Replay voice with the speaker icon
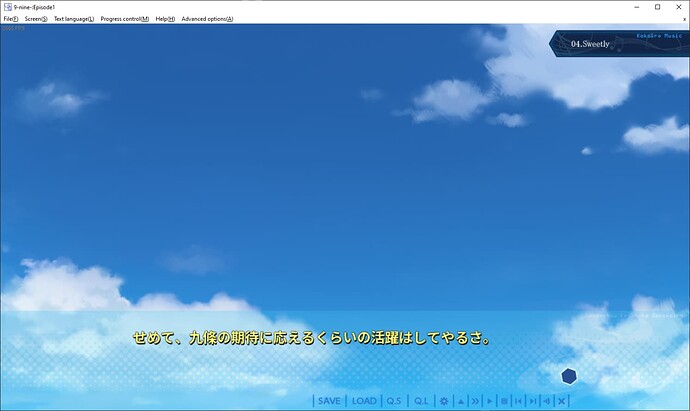The image size is (690, 411). [x=547, y=401]
